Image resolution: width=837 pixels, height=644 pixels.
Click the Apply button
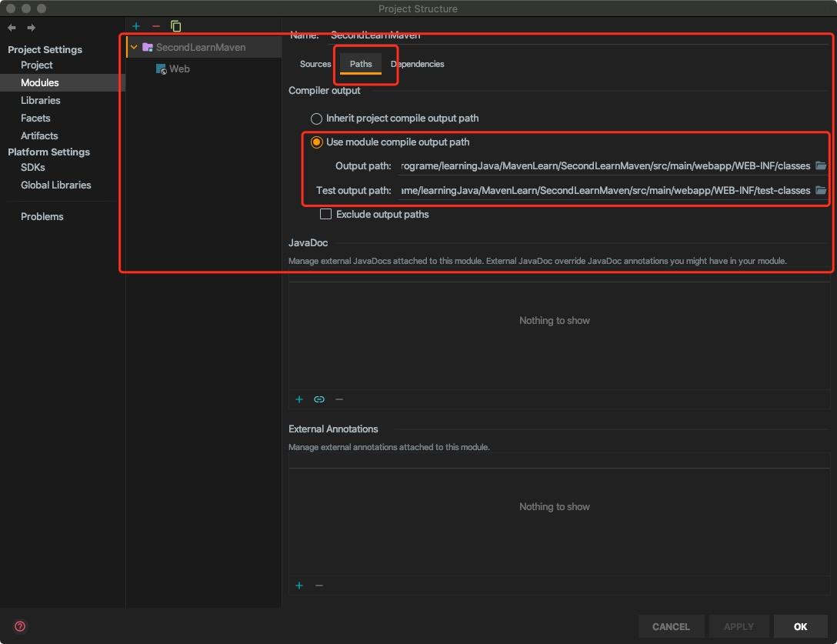[x=739, y=626]
